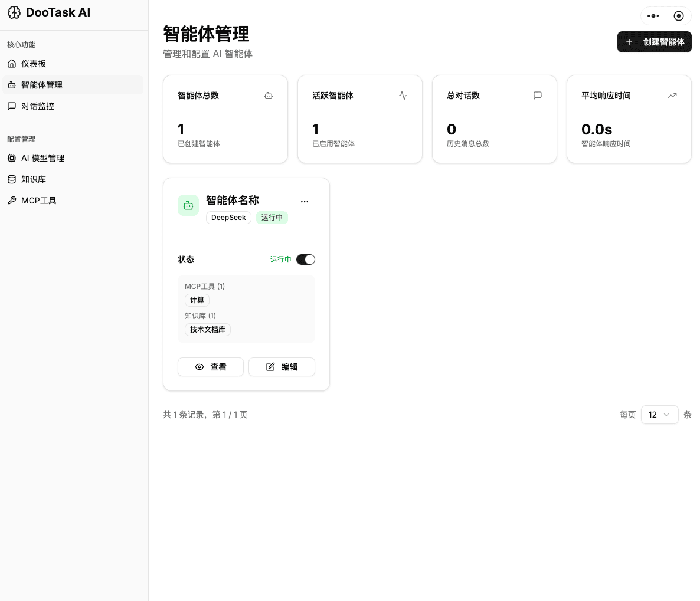700x601 pixels.
Task: Click the 计算 MCP tool tag
Action: (197, 300)
